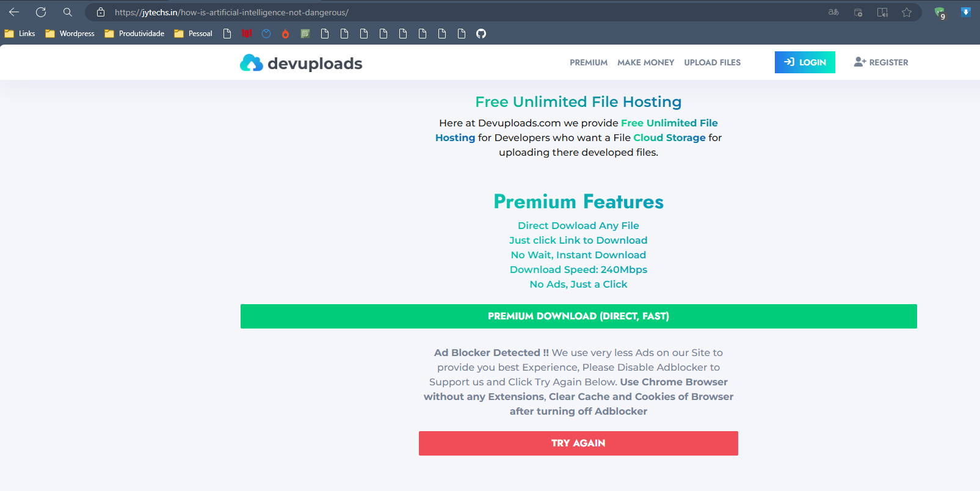Click the read aloud book icon
This screenshot has height=491, width=980.
[882, 12]
